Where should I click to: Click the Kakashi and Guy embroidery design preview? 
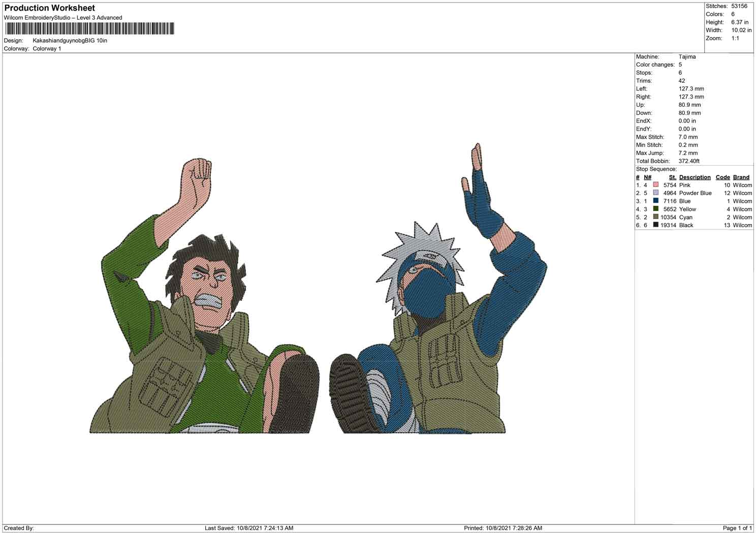click(x=319, y=288)
